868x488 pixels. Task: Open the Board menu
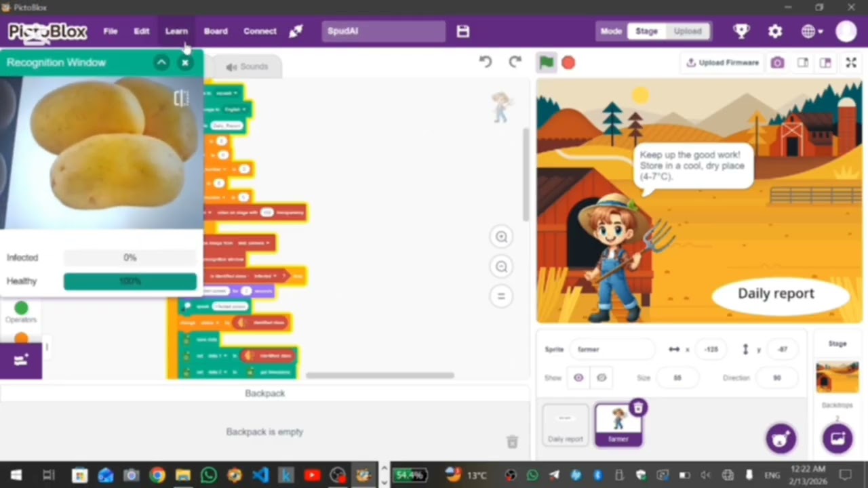[216, 31]
